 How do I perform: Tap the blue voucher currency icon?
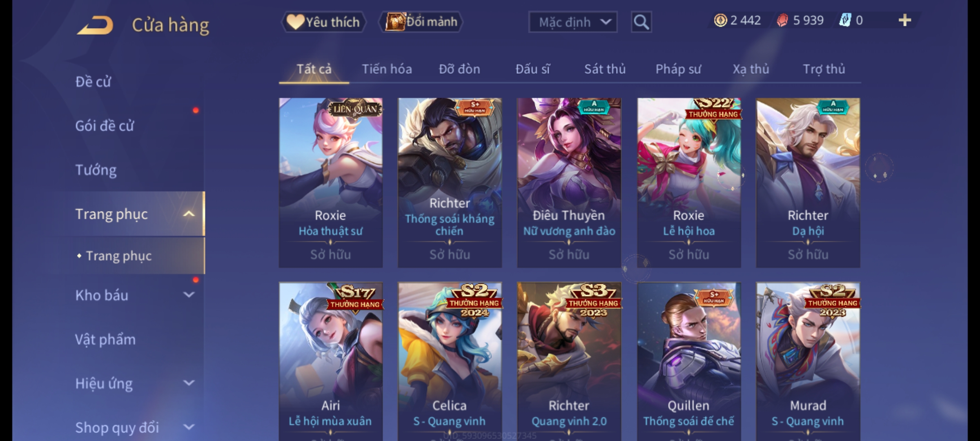coord(844,20)
